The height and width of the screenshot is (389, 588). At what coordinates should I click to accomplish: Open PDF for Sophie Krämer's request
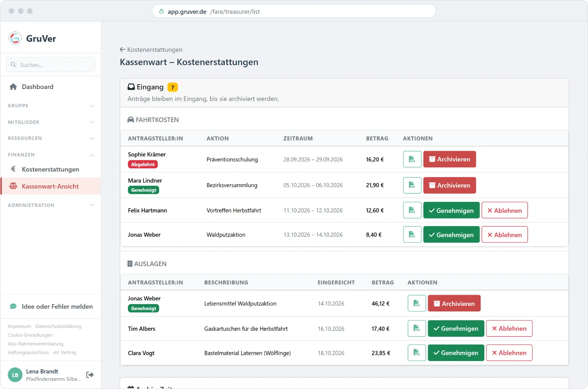click(412, 159)
